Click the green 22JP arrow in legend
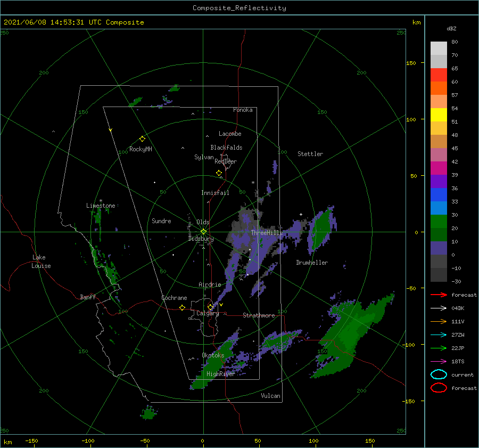This screenshot has width=479, height=448. pyautogui.click(x=439, y=348)
